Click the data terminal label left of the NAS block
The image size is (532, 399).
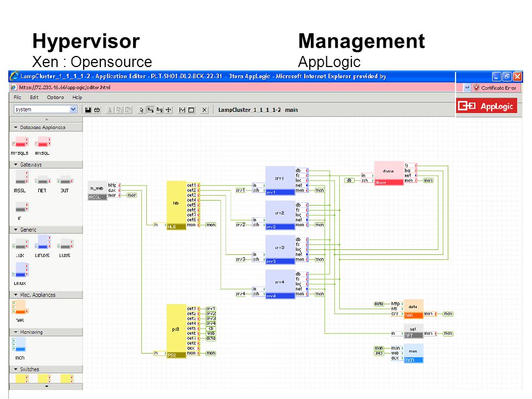click(378, 304)
